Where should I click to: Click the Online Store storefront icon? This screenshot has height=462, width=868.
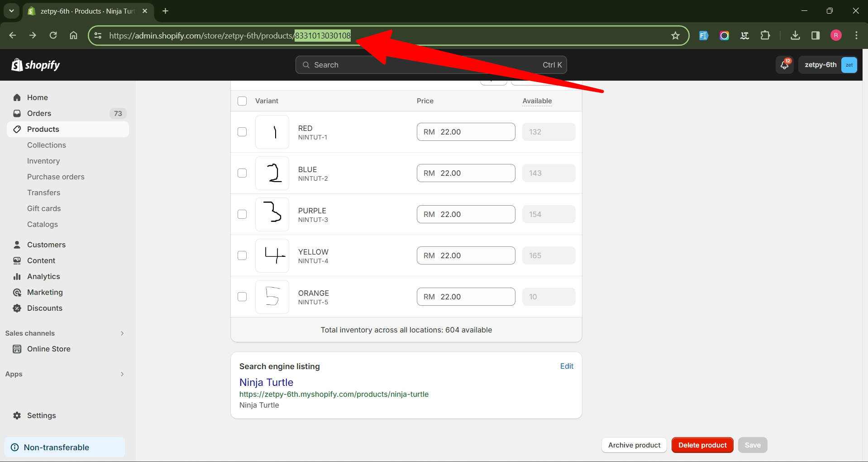point(17,349)
